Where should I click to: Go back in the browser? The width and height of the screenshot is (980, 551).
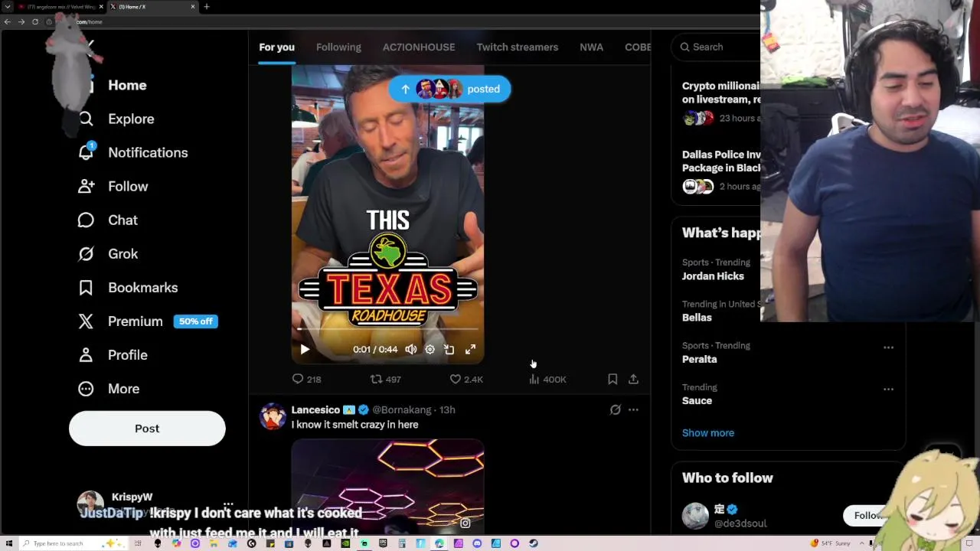click(8, 21)
